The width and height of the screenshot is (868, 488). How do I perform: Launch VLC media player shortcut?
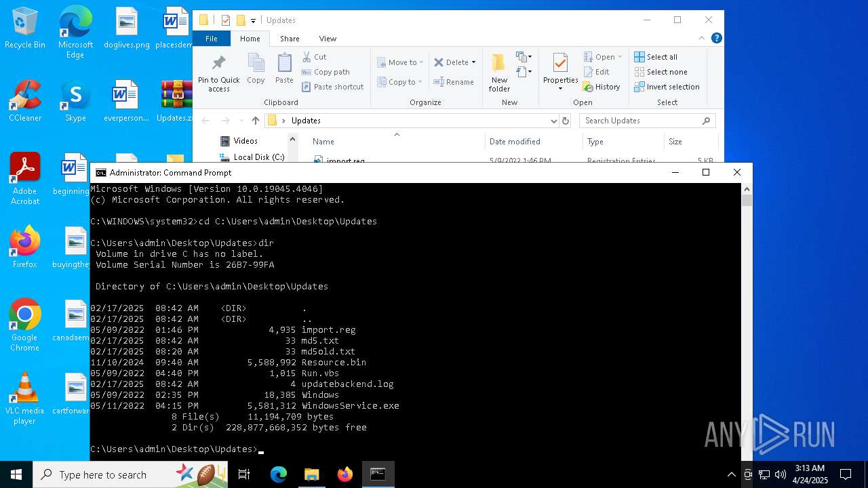point(25,399)
